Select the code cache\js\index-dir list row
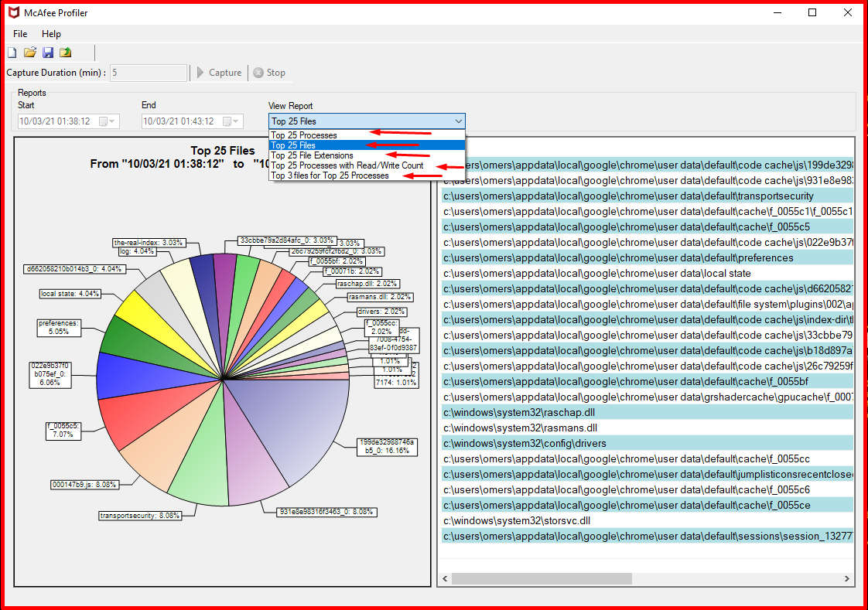868x610 pixels. (x=647, y=319)
